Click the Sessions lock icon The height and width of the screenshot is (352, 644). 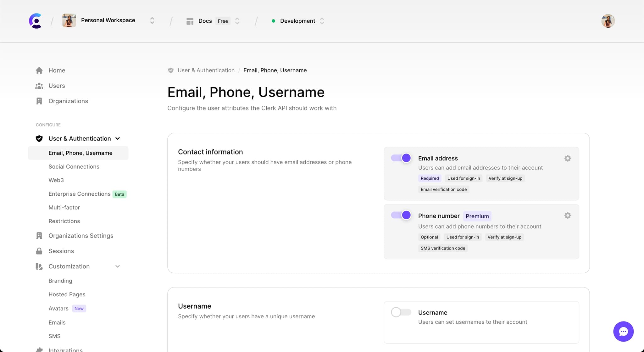pyautogui.click(x=39, y=251)
